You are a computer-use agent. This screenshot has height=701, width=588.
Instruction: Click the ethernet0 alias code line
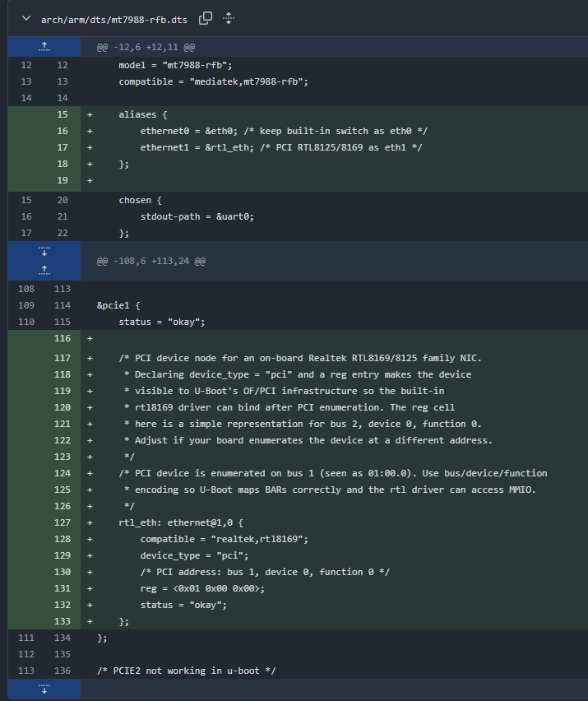tap(283, 131)
